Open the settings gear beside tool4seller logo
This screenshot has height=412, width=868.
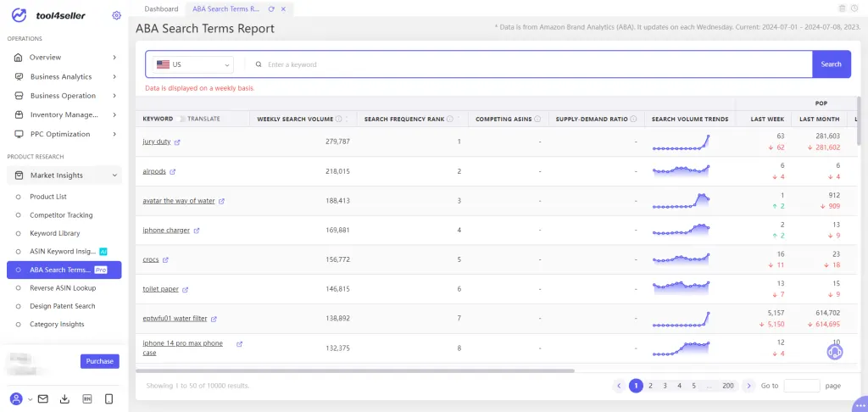[116, 15]
